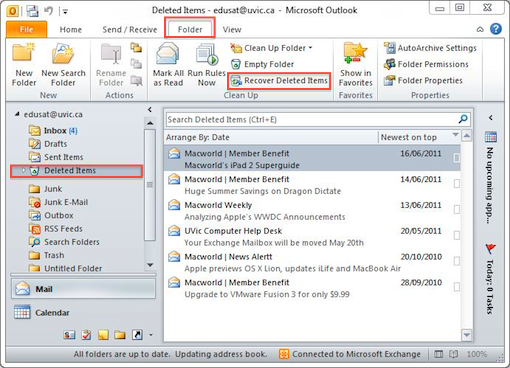The height and width of the screenshot is (368, 510).
Task: Expand Deleted Items folder arrow
Action: click(23, 170)
